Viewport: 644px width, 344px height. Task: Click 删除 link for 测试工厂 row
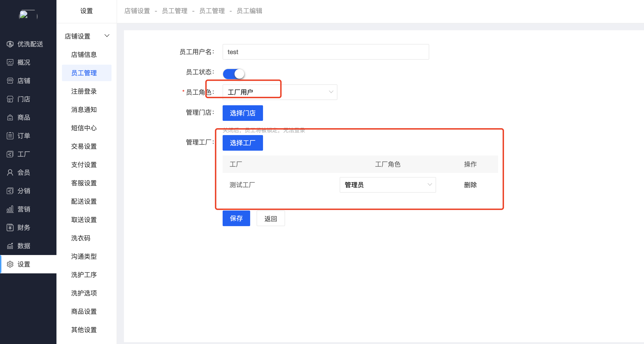(x=470, y=185)
